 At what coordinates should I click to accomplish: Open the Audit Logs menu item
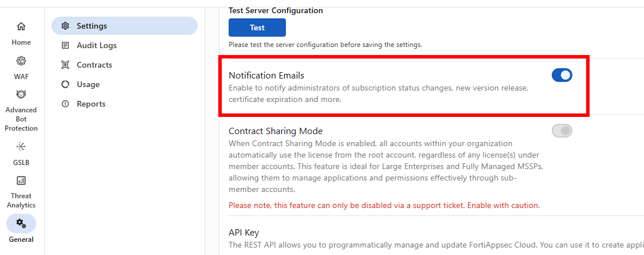coord(96,45)
